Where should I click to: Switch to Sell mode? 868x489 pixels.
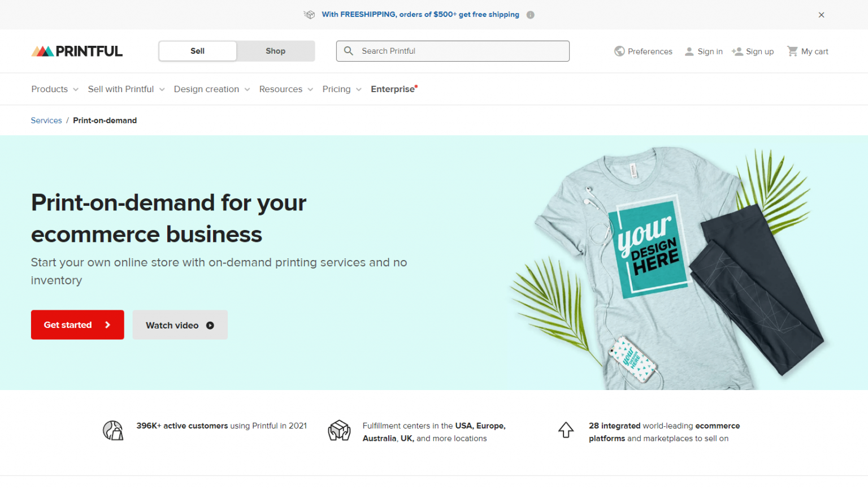(x=197, y=51)
